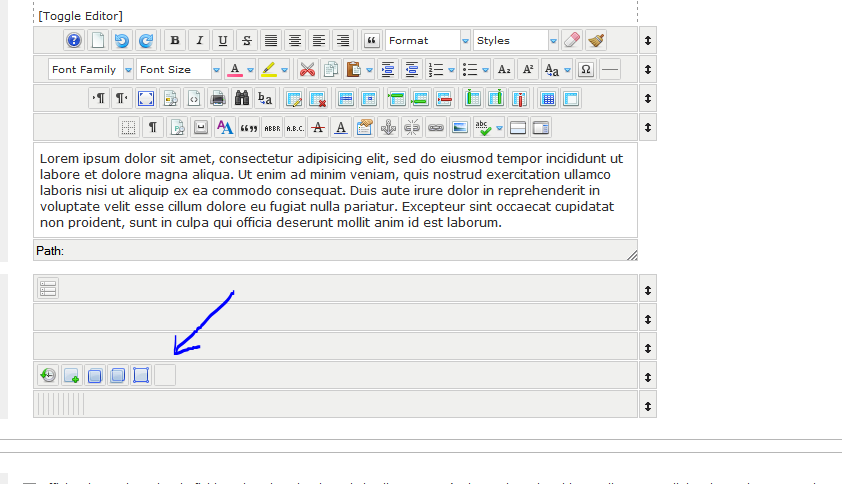Click the text color 'A' swatch
Image resolution: width=842 pixels, height=484 pixels.
point(235,70)
